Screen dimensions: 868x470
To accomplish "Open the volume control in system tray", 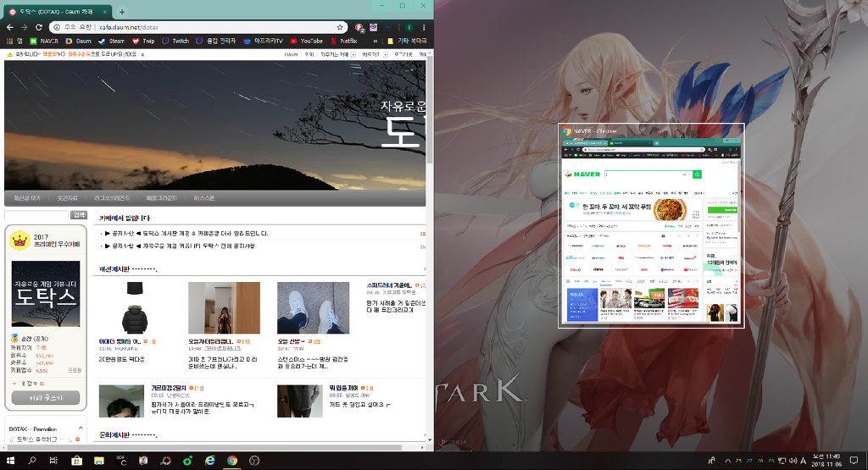I will pyautogui.click(x=793, y=461).
